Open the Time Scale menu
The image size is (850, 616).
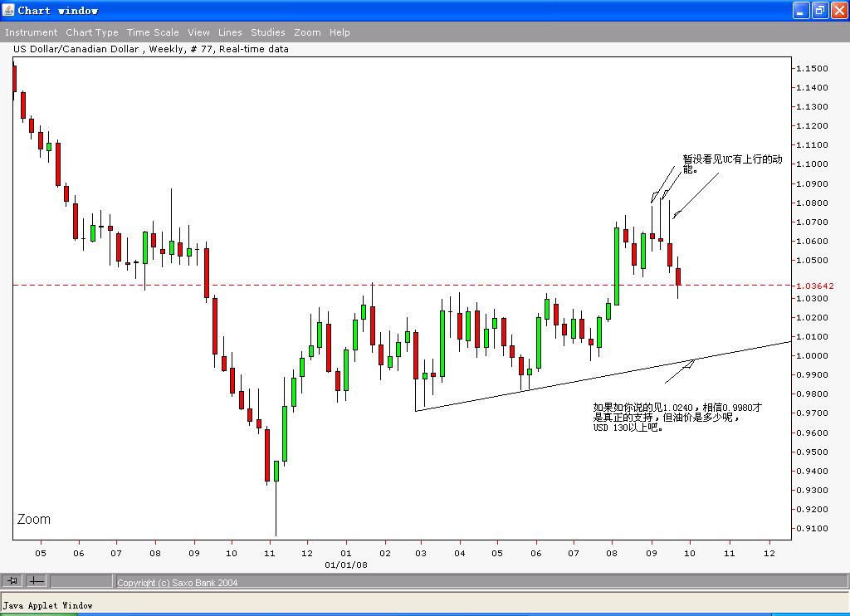coord(153,32)
